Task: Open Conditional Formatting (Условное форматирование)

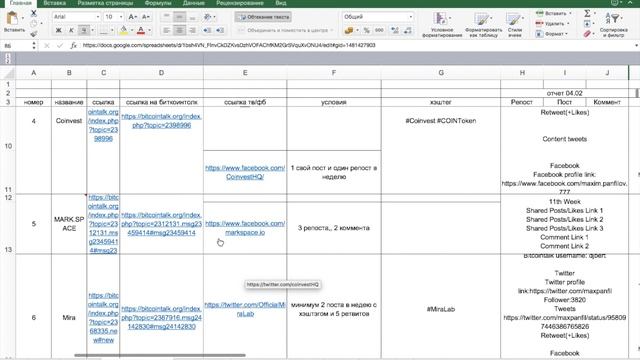Action: pyautogui.click(x=442, y=24)
